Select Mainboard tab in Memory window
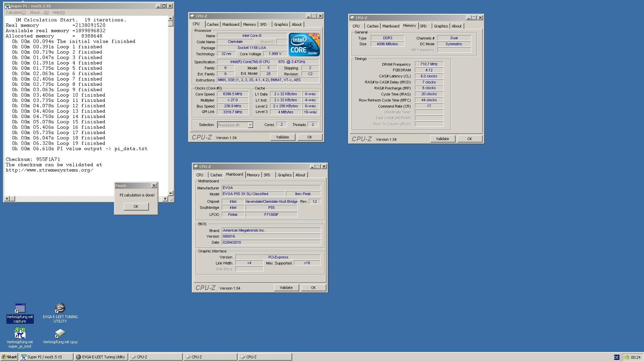The width and height of the screenshot is (644, 362). pyautogui.click(x=391, y=26)
